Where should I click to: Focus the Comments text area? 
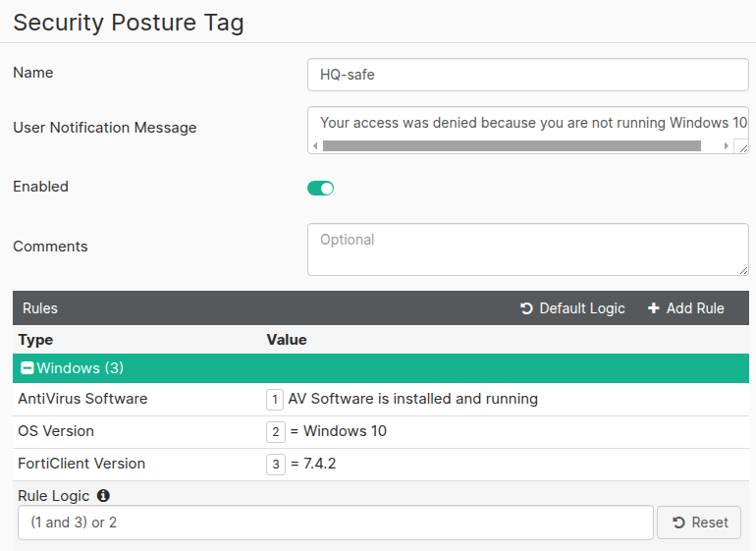point(527,249)
